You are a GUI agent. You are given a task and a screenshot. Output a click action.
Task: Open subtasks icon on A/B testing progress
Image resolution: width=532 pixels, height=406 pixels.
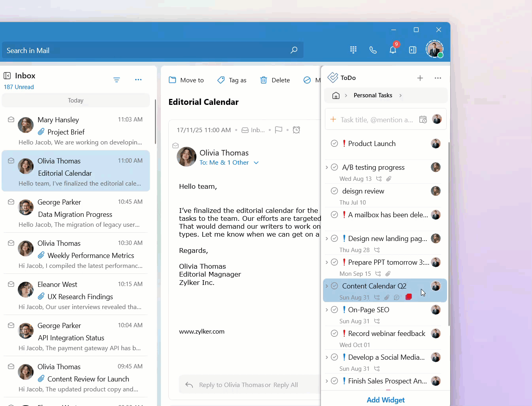pos(379,179)
